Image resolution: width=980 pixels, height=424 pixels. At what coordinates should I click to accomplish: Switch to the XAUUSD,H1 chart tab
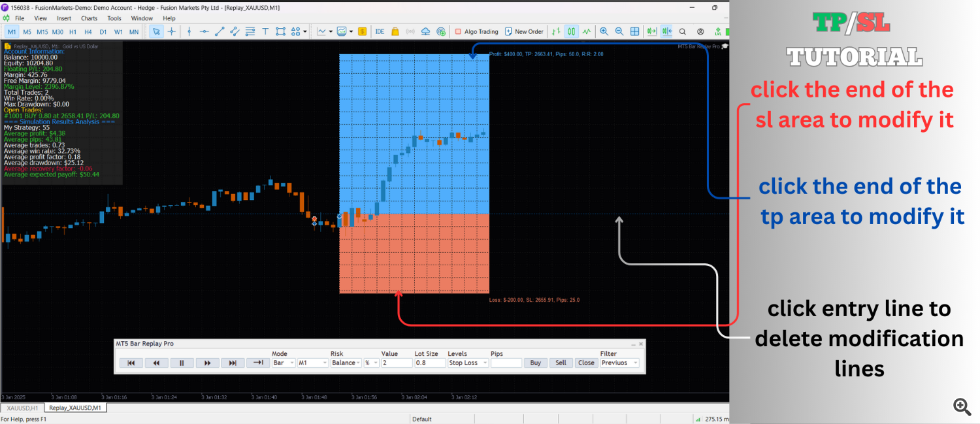pos(22,408)
